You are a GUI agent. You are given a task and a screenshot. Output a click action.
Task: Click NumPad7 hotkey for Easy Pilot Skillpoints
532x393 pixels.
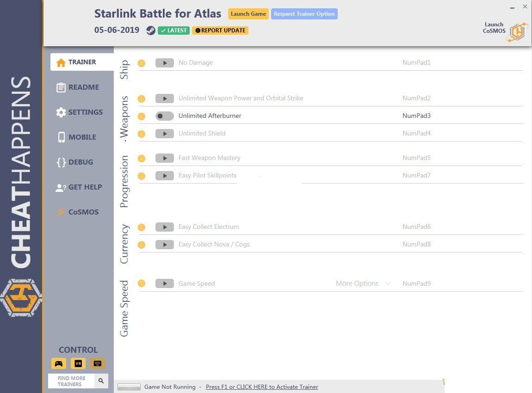tap(416, 176)
